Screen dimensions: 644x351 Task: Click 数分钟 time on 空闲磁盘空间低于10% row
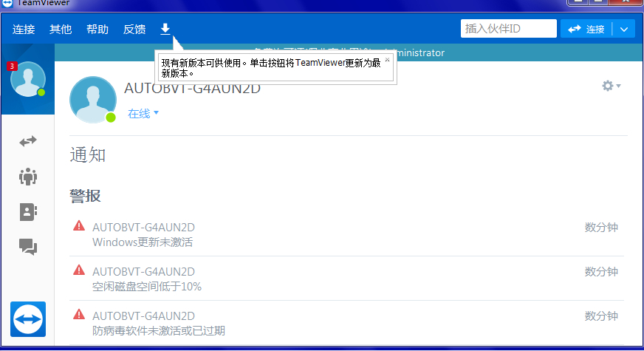[x=601, y=272]
